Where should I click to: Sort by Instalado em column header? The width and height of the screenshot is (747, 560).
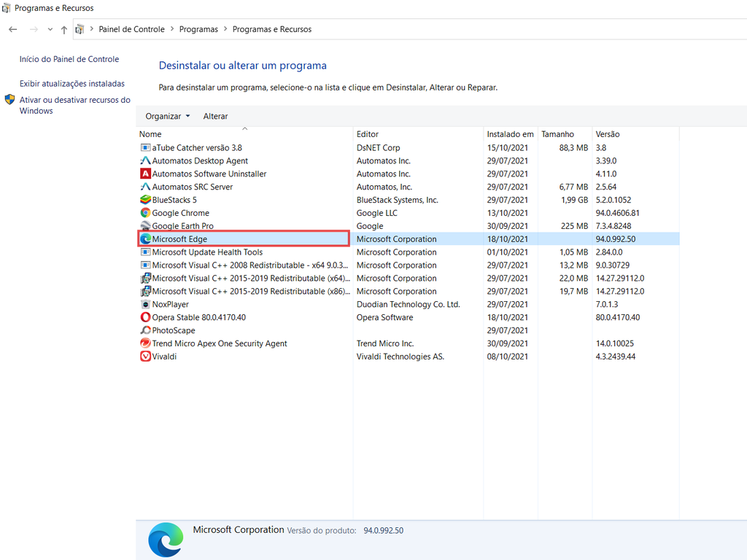click(x=510, y=134)
